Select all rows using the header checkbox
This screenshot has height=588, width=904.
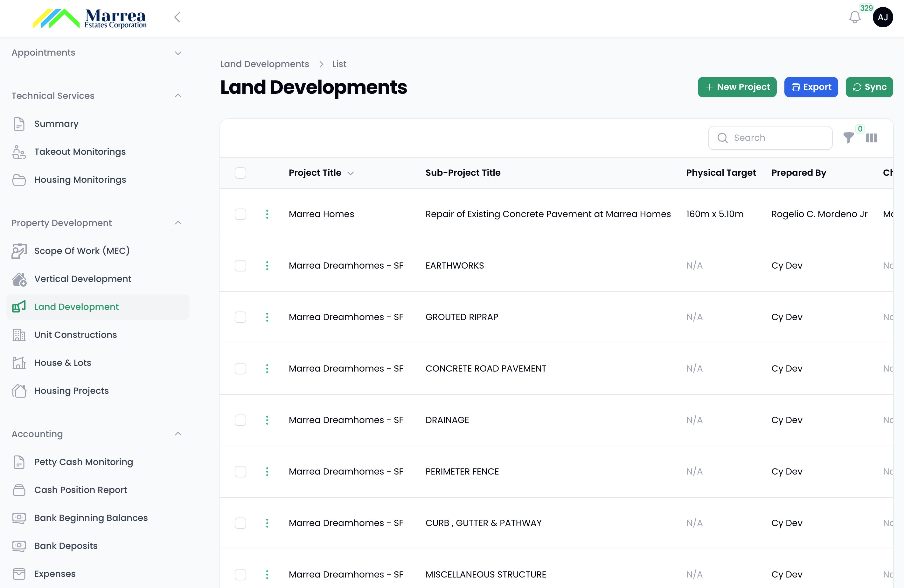tap(241, 173)
